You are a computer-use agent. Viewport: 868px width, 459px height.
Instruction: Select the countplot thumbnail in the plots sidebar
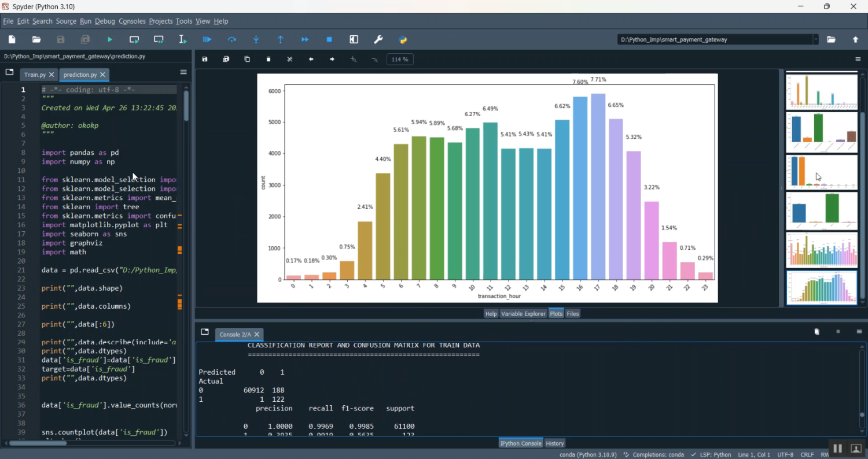821,287
